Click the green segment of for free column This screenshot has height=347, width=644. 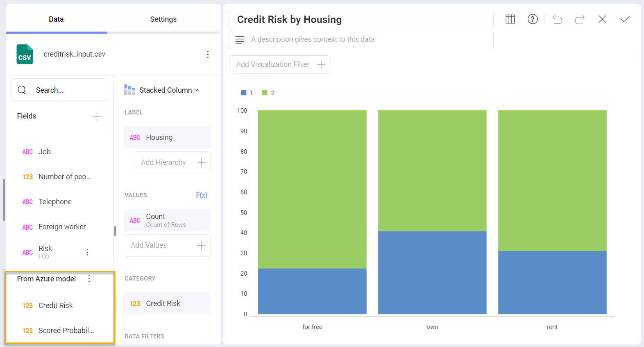[312, 189]
